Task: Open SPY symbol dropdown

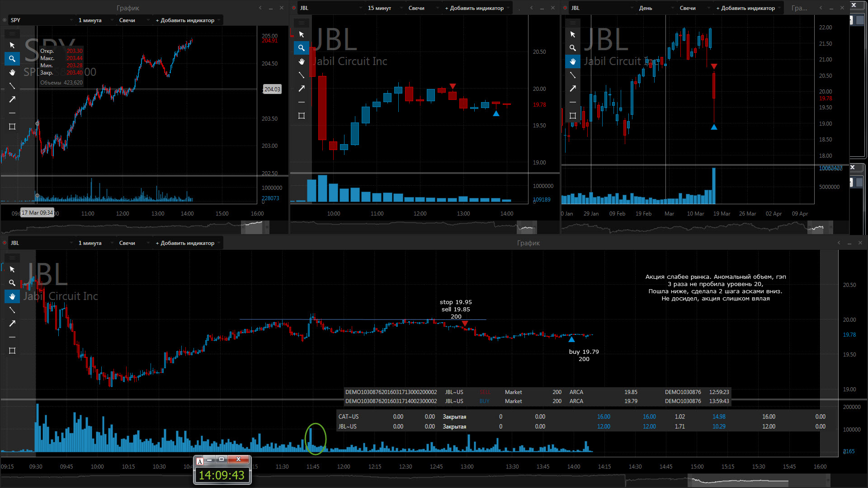Action: click(x=42, y=20)
